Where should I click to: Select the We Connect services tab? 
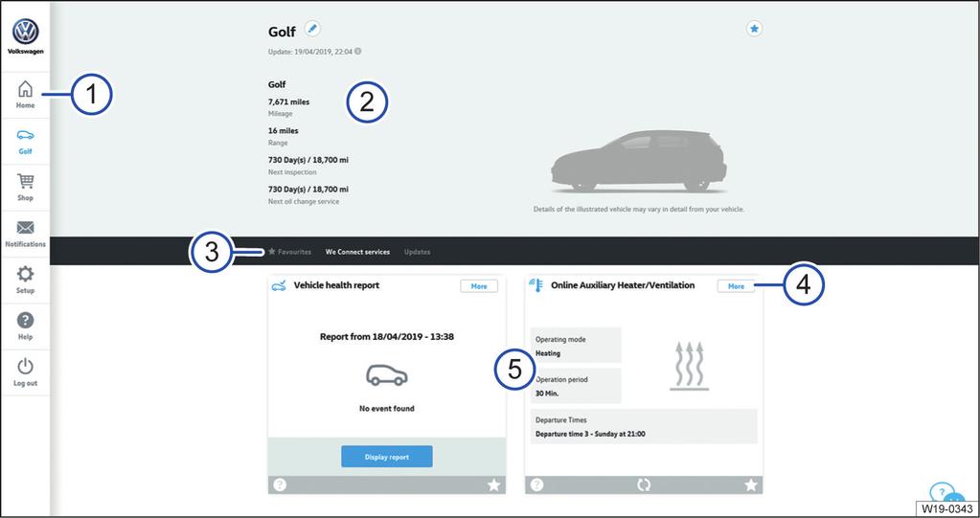click(x=357, y=252)
